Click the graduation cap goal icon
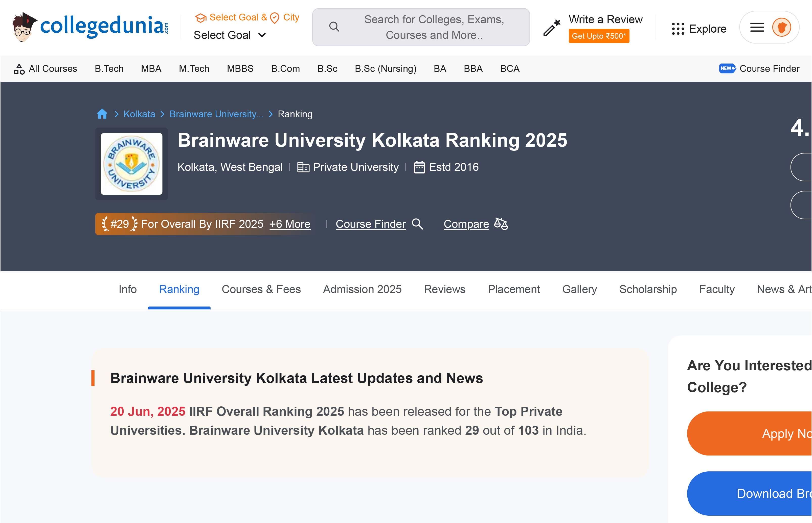The height and width of the screenshot is (523, 812). tap(201, 18)
